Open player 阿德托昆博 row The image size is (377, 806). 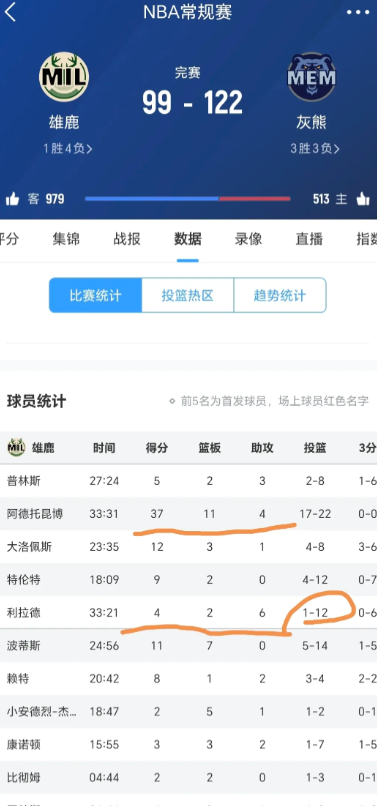coord(188,514)
